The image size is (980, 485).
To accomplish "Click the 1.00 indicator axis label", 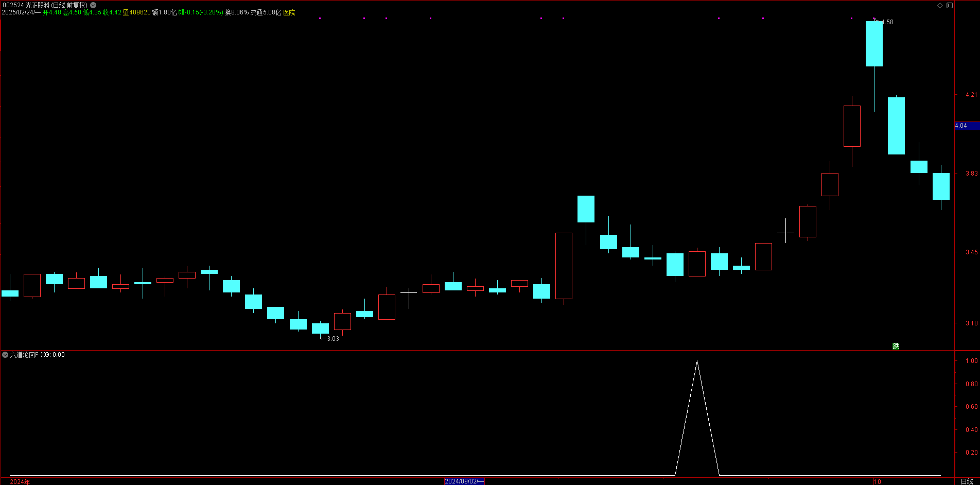I will click(971, 361).
